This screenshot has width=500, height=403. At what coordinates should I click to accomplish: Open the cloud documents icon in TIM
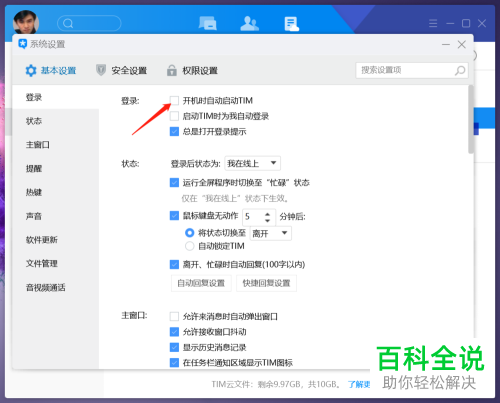pyautogui.click(x=292, y=24)
